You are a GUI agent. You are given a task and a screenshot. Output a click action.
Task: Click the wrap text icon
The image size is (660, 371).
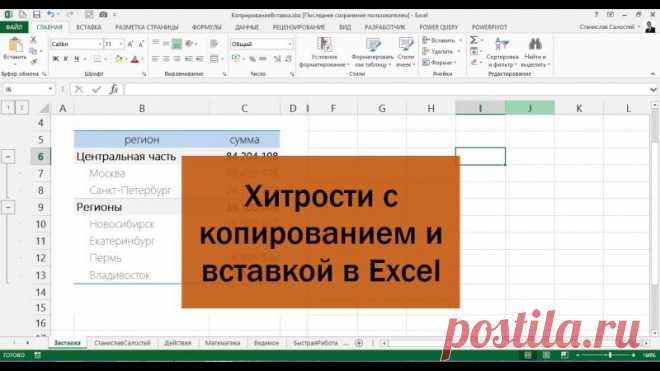click(x=214, y=44)
